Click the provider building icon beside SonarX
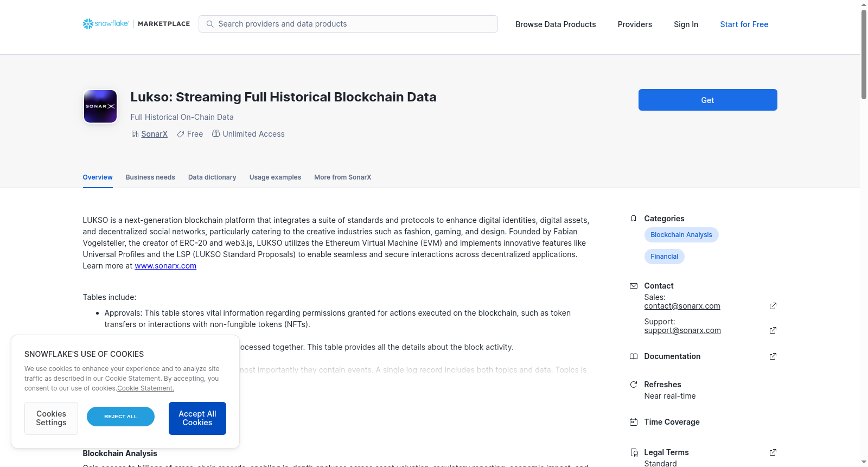 [135, 134]
